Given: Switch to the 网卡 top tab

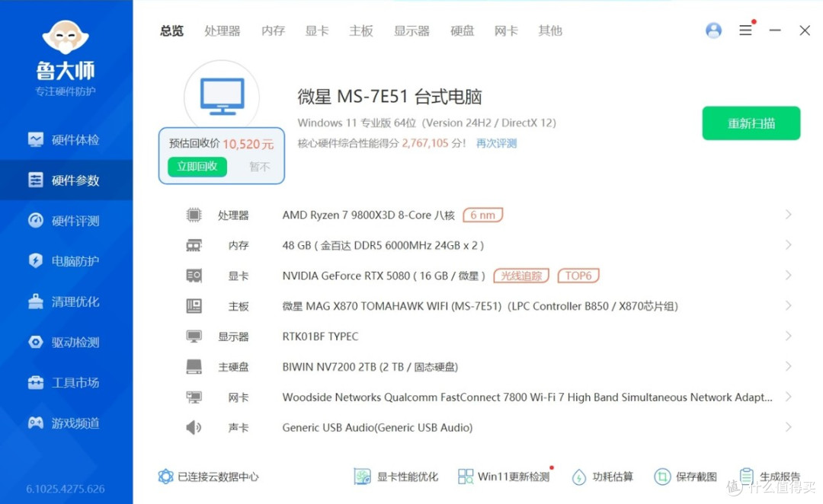Looking at the screenshot, I should pos(506,31).
